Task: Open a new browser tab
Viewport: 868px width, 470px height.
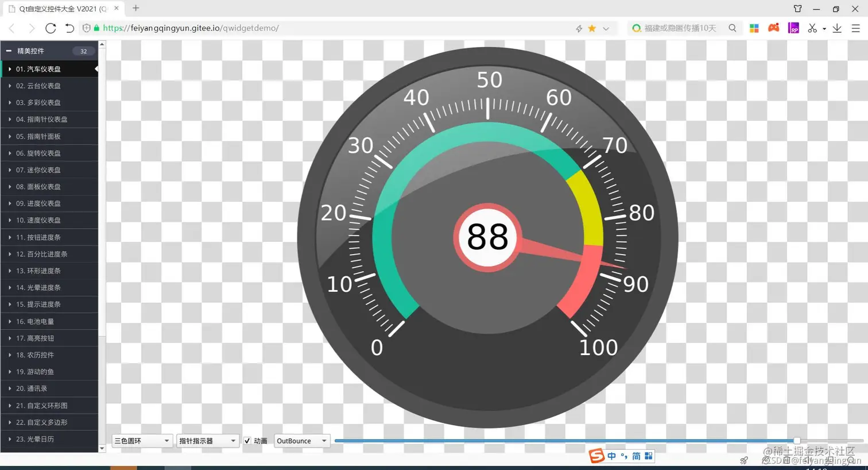Action: tap(136, 8)
